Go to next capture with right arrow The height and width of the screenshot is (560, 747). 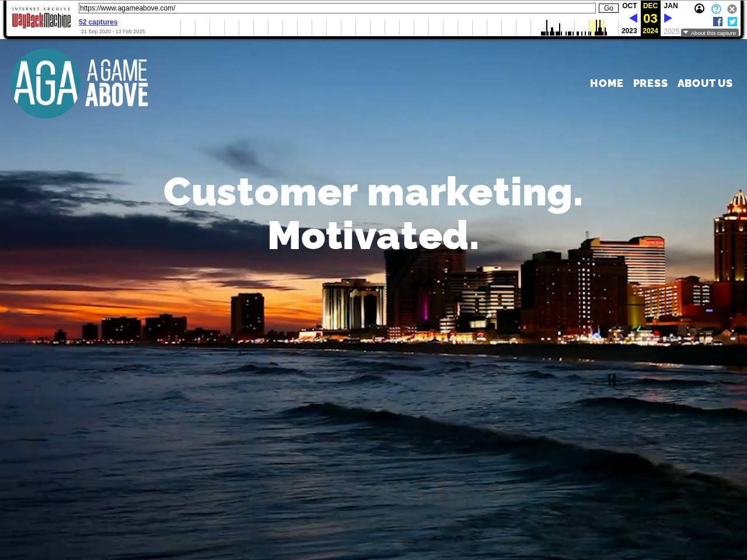pyautogui.click(x=668, y=18)
